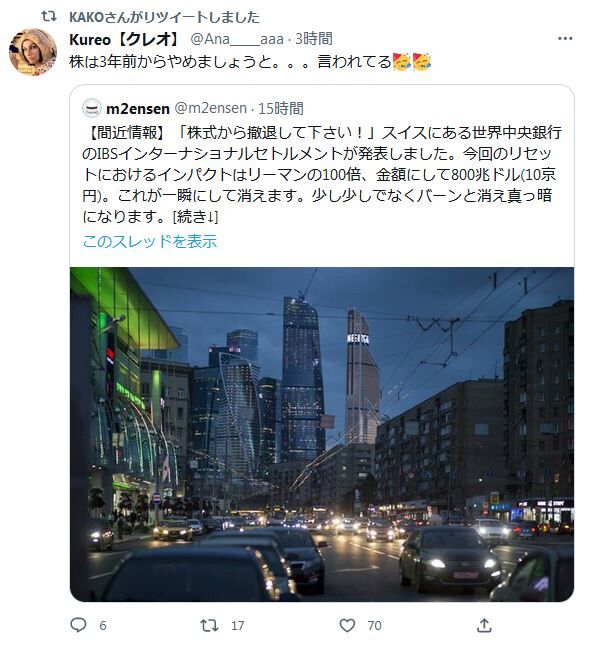
Task: Click m2ensen display name in quoted tweet
Action: (138, 109)
